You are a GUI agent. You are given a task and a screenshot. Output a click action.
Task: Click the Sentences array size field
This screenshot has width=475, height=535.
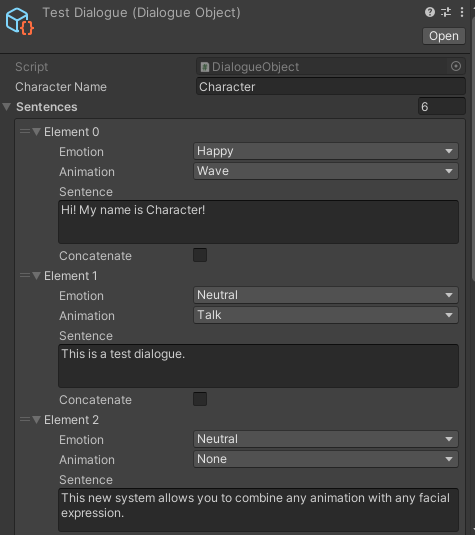tap(442, 106)
